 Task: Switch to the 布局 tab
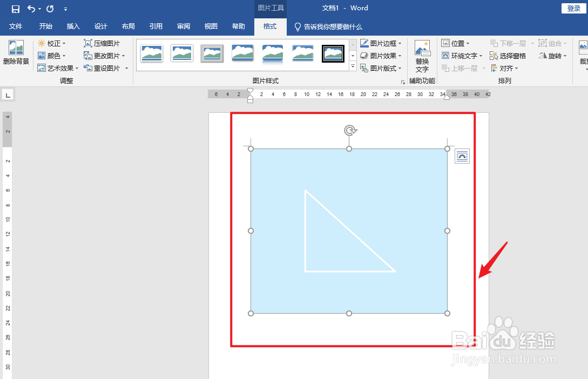(x=129, y=26)
